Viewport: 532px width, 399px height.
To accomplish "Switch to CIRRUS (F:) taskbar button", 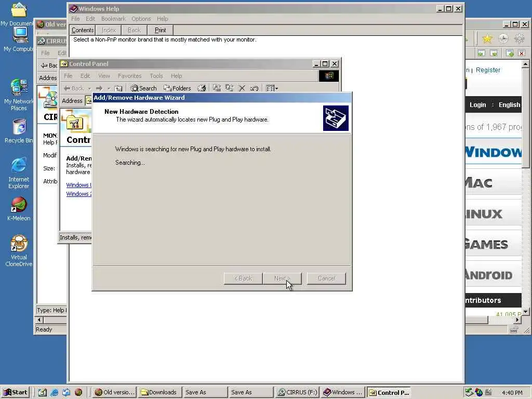I will 297,392.
